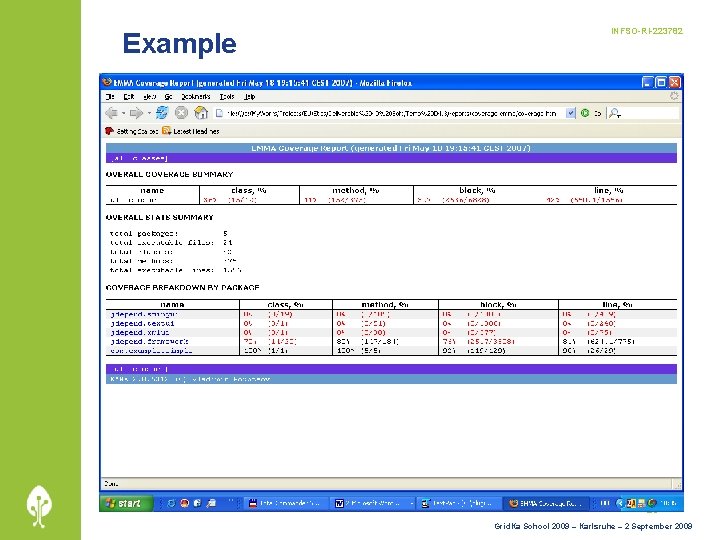
Task: Click the Firefox Back arrow button
Action: [x=111, y=112]
